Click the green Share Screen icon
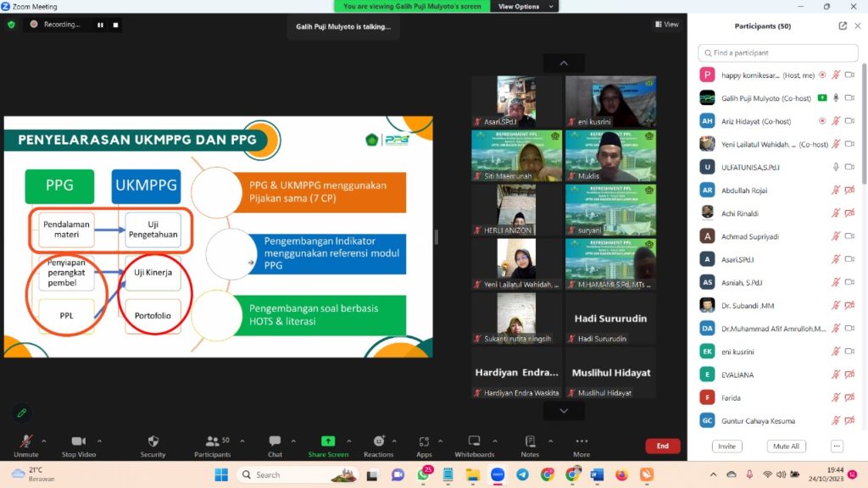The height and width of the screenshot is (488, 868). coord(328,441)
